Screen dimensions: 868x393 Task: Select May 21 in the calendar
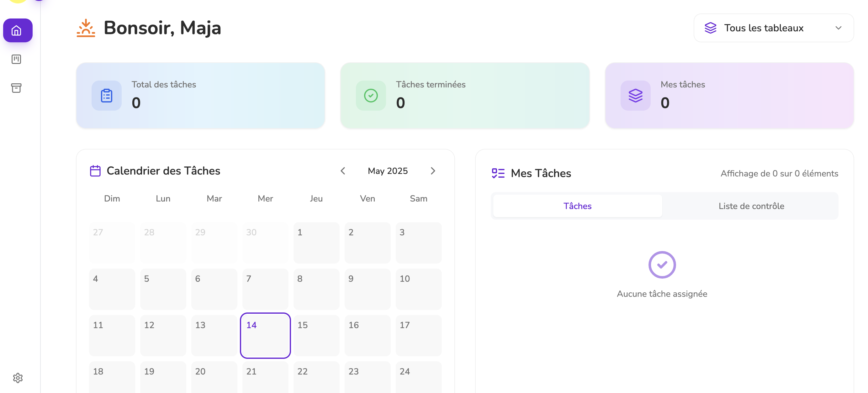point(265,377)
